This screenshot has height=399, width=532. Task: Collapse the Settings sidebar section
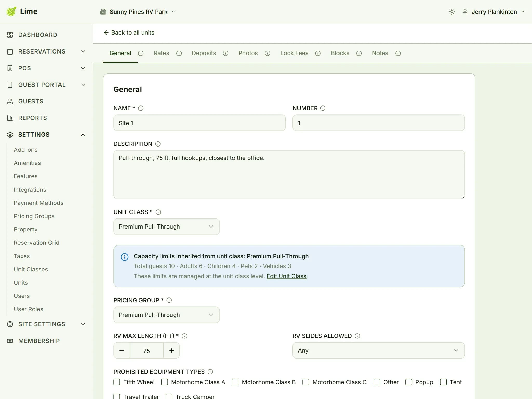[46, 135]
